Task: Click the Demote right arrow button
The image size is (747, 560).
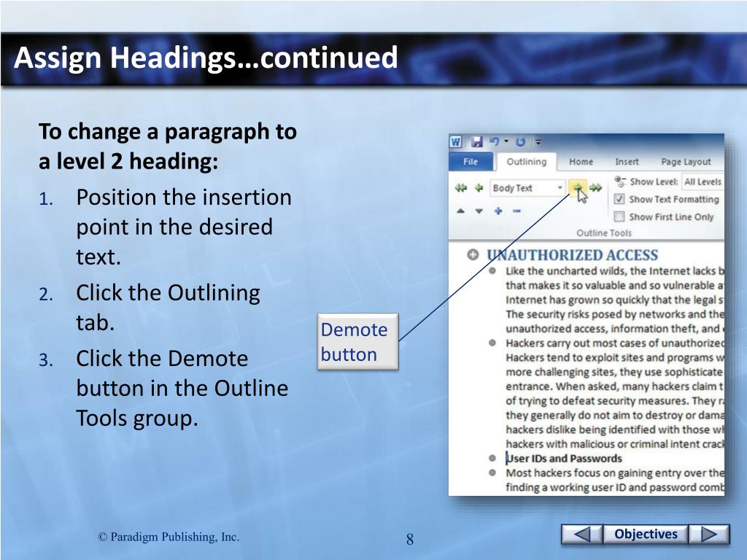Action: (x=578, y=187)
